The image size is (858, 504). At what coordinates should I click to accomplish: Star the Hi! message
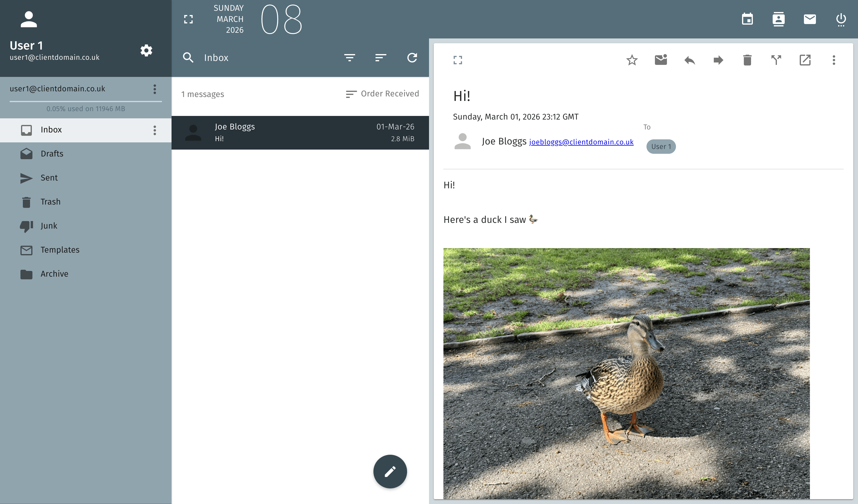tap(632, 60)
